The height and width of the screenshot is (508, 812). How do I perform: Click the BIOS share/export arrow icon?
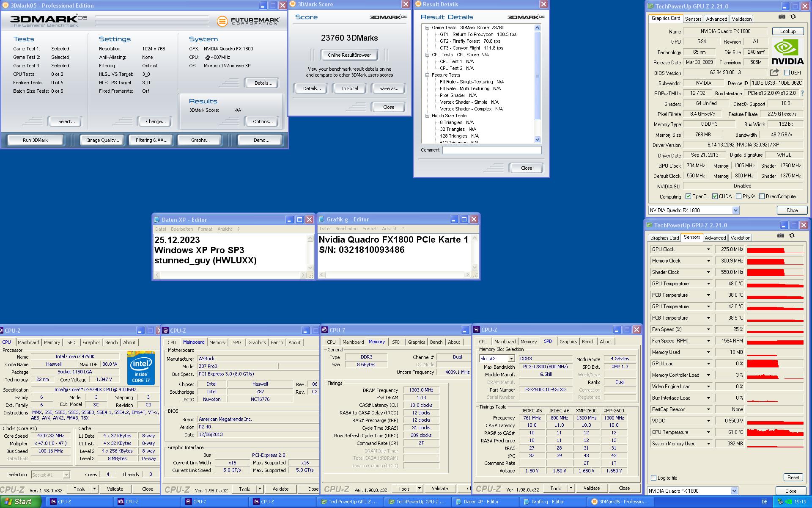pos(774,72)
